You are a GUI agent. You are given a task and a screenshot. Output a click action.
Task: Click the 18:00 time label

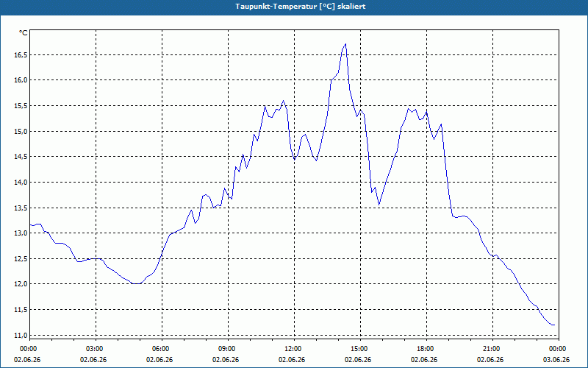(x=426, y=349)
